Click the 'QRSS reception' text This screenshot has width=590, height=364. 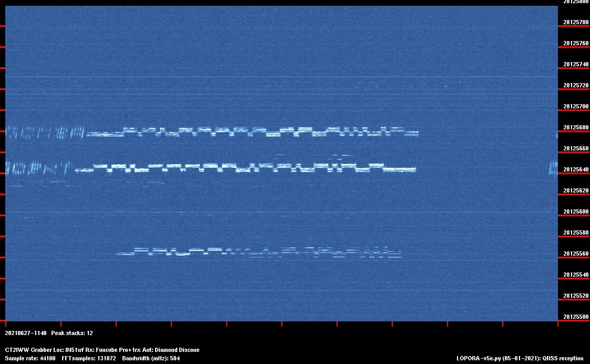(563, 359)
